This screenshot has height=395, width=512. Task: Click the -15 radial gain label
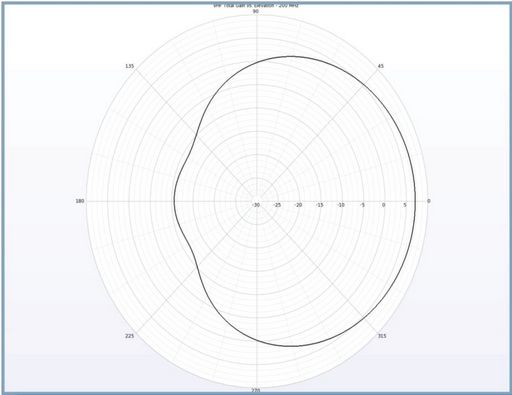(320, 205)
